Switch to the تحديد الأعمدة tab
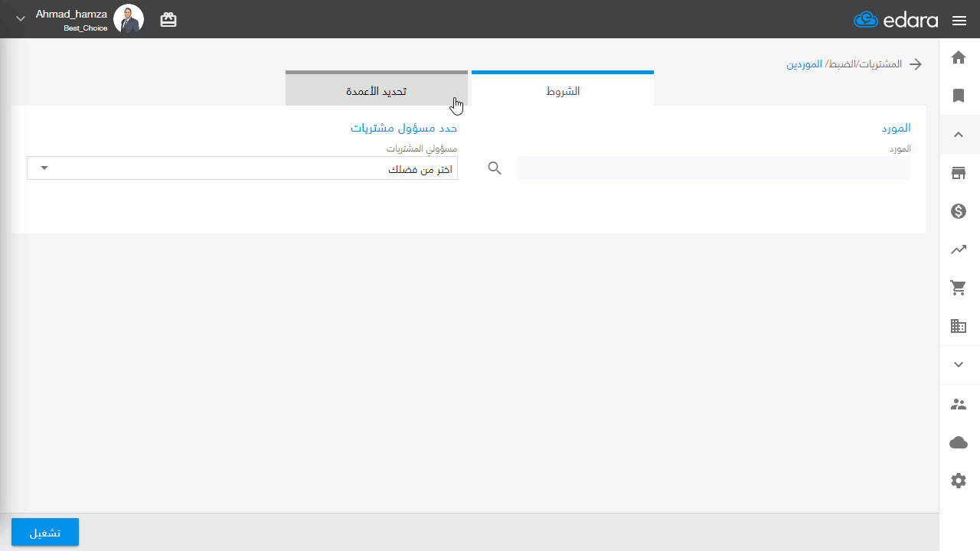Viewport: 980px width, 551px height. tap(377, 90)
